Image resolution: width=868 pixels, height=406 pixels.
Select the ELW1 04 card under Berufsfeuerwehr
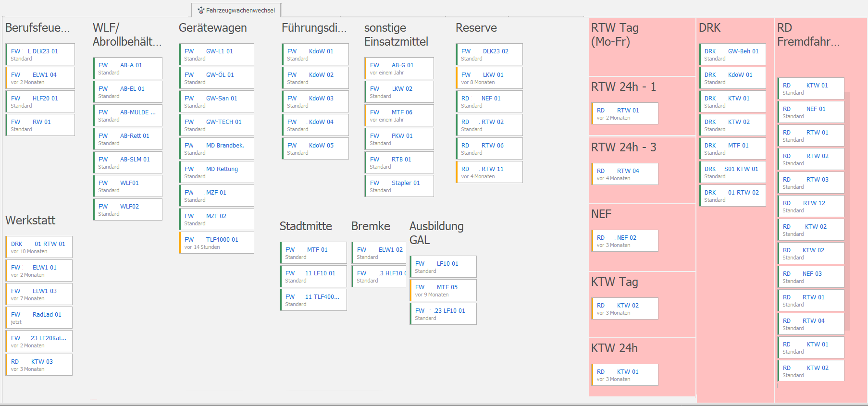40,78
